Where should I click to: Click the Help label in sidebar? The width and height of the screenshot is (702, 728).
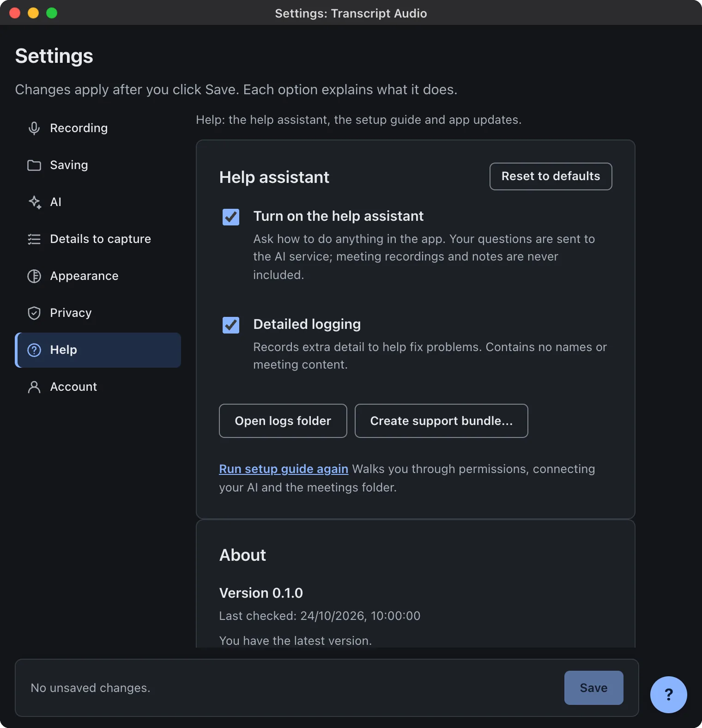(x=63, y=350)
